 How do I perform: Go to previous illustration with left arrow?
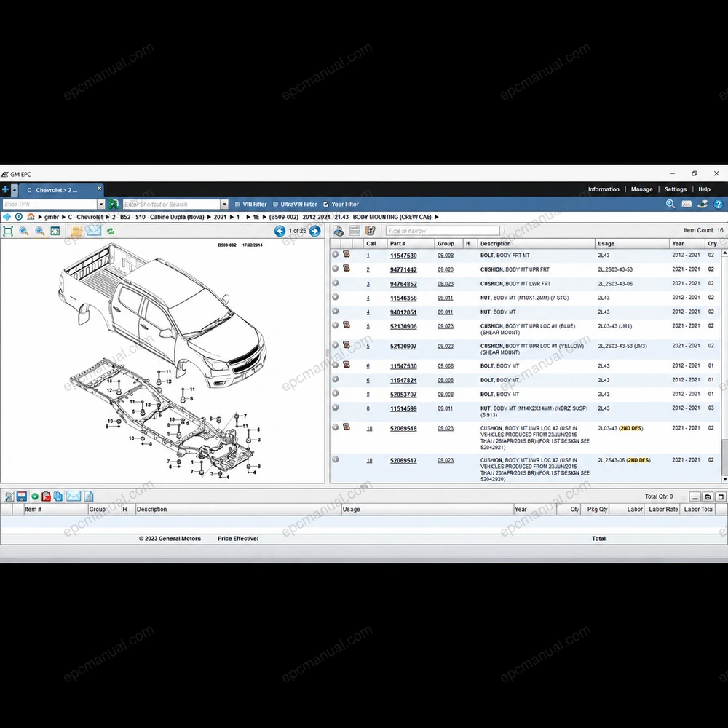(x=280, y=231)
